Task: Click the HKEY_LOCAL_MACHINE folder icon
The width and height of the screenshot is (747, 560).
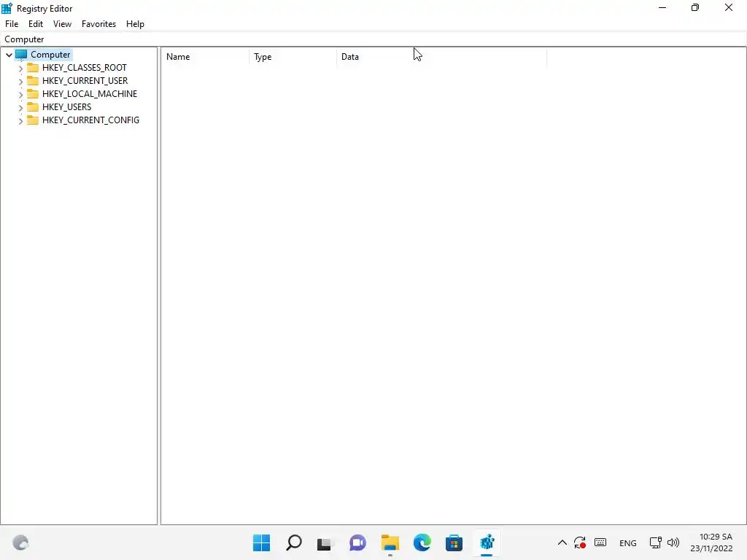Action: click(x=33, y=93)
